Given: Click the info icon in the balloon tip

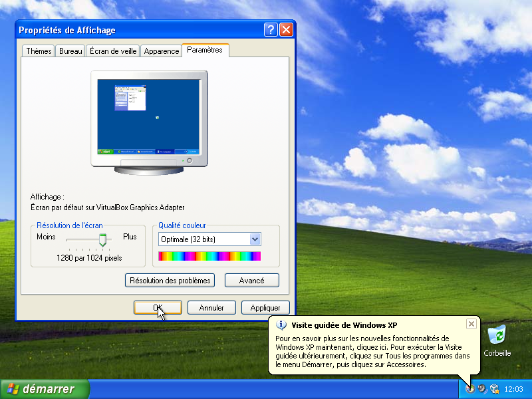Looking at the screenshot, I should point(281,325).
